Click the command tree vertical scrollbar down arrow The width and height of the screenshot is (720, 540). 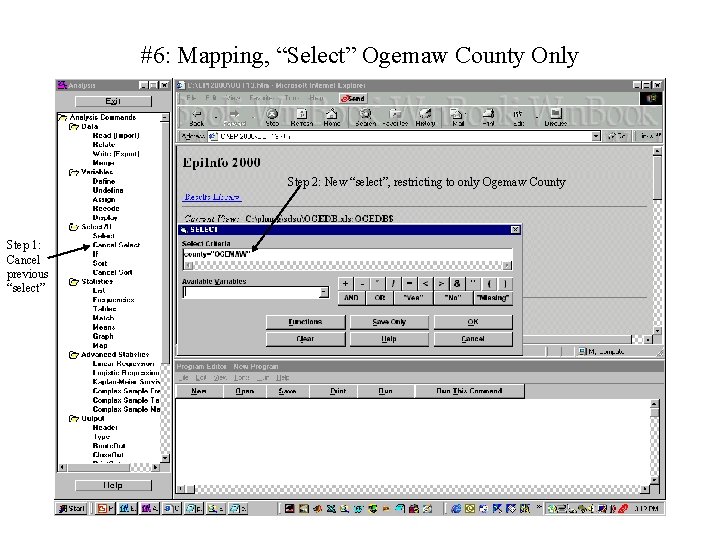tap(165, 458)
